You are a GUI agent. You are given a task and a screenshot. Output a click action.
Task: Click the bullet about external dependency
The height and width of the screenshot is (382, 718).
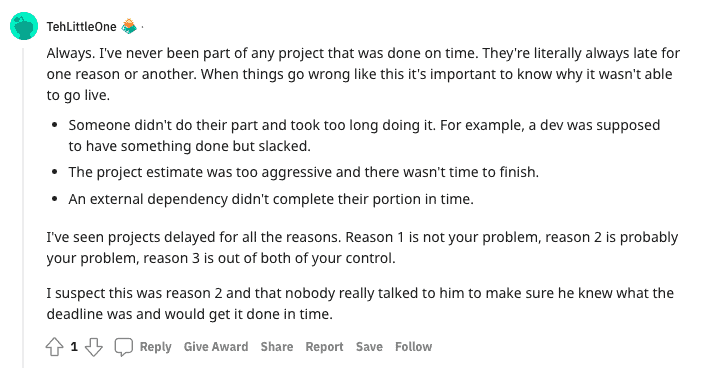(271, 199)
